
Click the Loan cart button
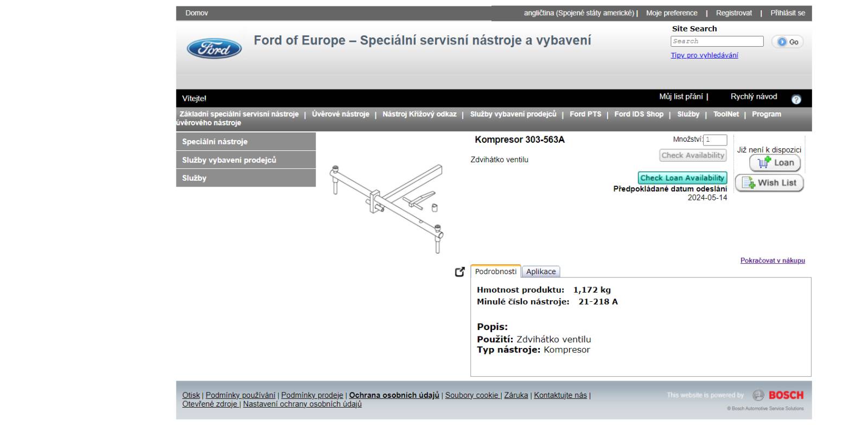[x=775, y=163]
